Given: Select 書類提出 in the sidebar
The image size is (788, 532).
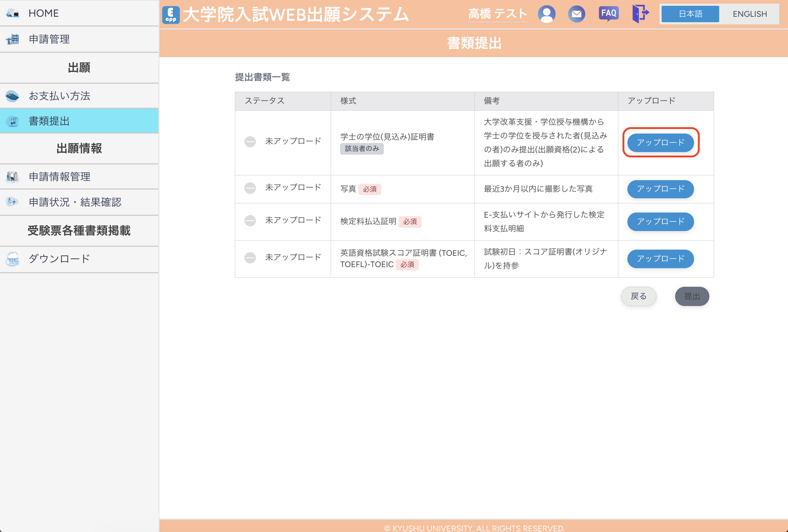Looking at the screenshot, I should pyautogui.click(x=49, y=121).
